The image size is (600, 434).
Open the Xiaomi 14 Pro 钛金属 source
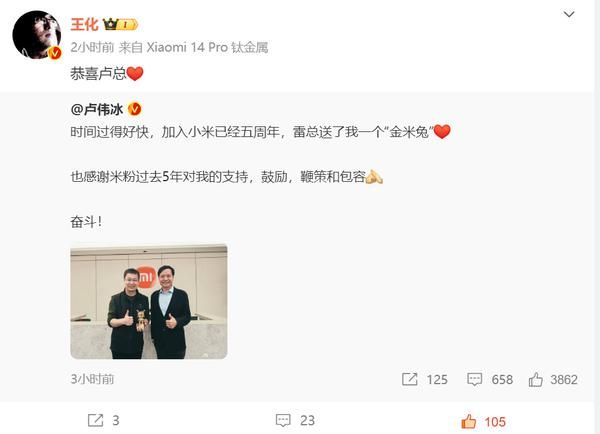(207, 47)
